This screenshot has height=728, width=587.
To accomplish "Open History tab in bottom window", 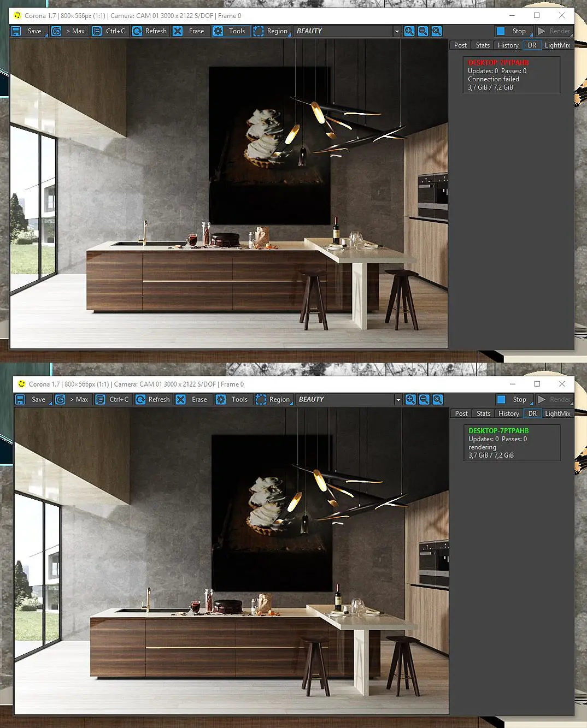I will pos(509,413).
